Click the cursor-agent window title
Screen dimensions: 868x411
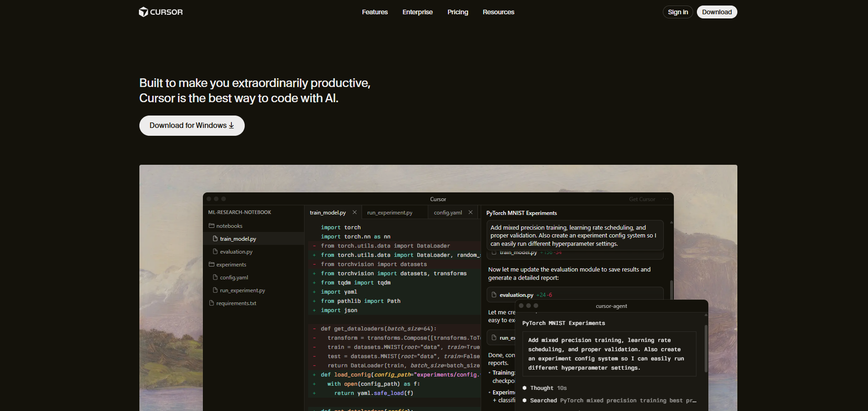[611, 306]
